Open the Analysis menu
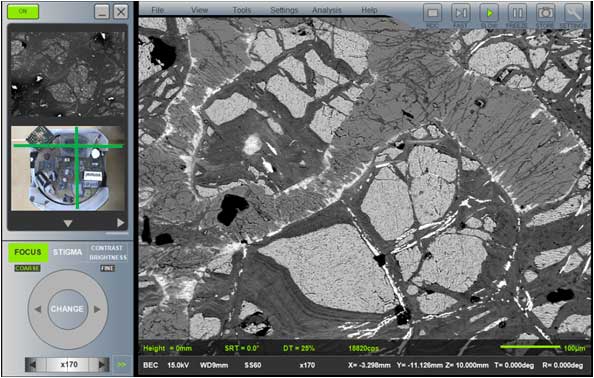 click(327, 10)
